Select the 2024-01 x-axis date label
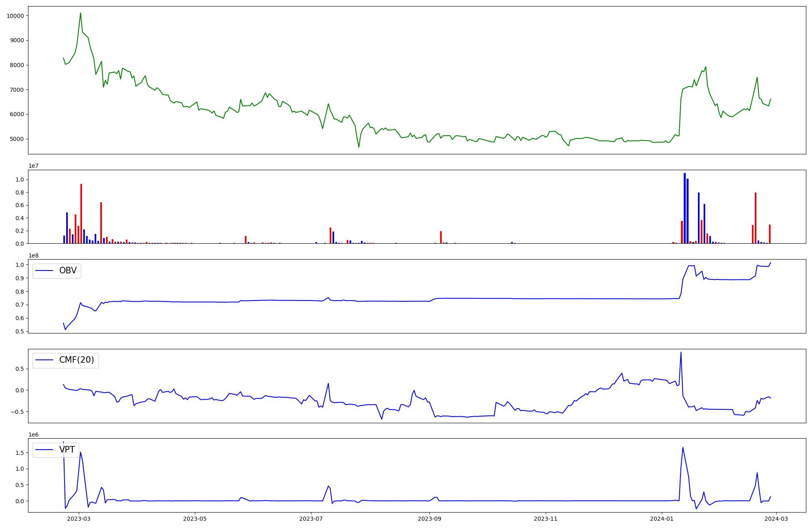The image size is (812, 528). coord(662,519)
